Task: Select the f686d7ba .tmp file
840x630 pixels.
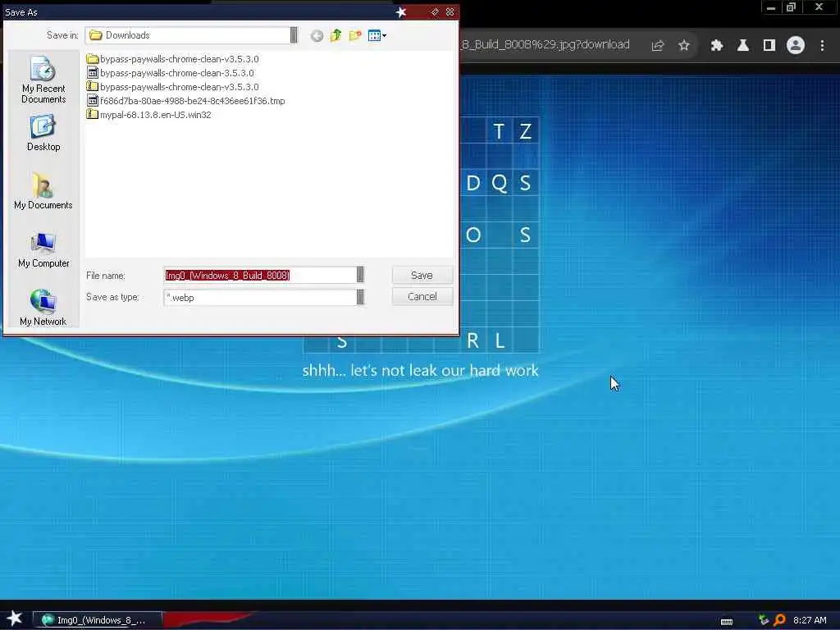Action: [x=186, y=101]
